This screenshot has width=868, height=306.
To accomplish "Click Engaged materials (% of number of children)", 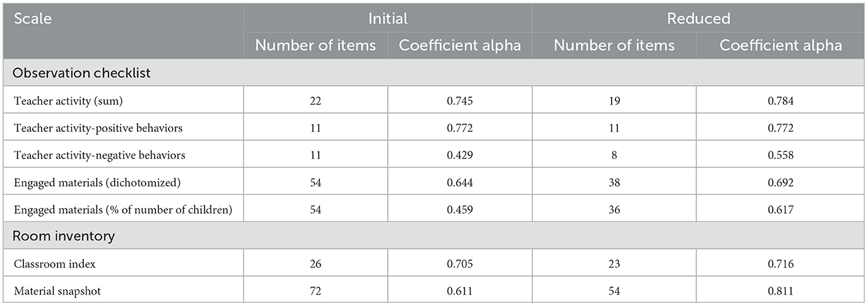I will (x=124, y=209).
